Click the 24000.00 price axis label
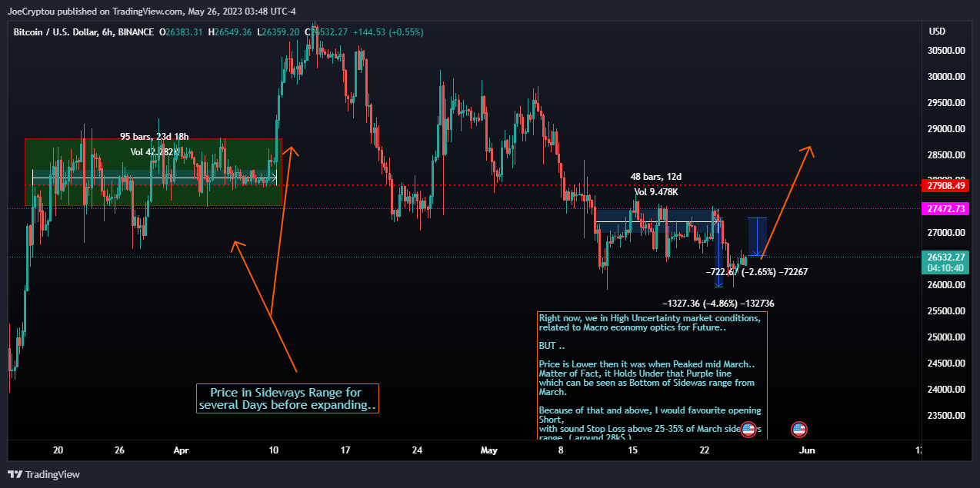This screenshot has width=980, height=488. [947, 390]
